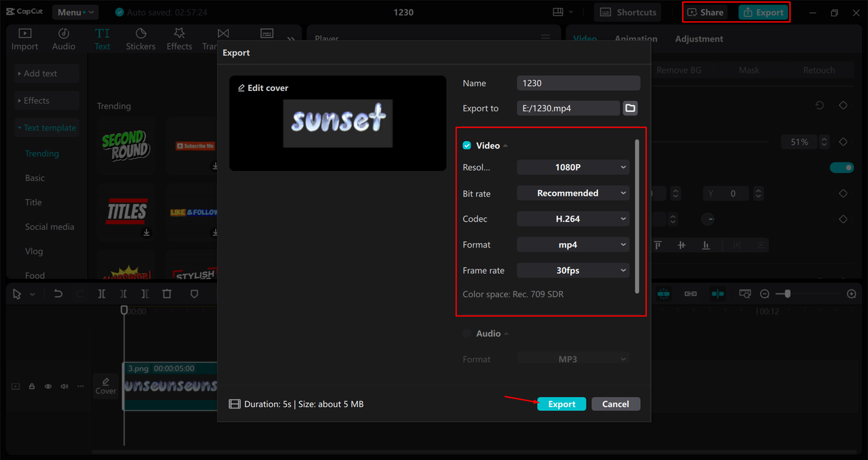Click Edit cover on the preview

[263, 88]
